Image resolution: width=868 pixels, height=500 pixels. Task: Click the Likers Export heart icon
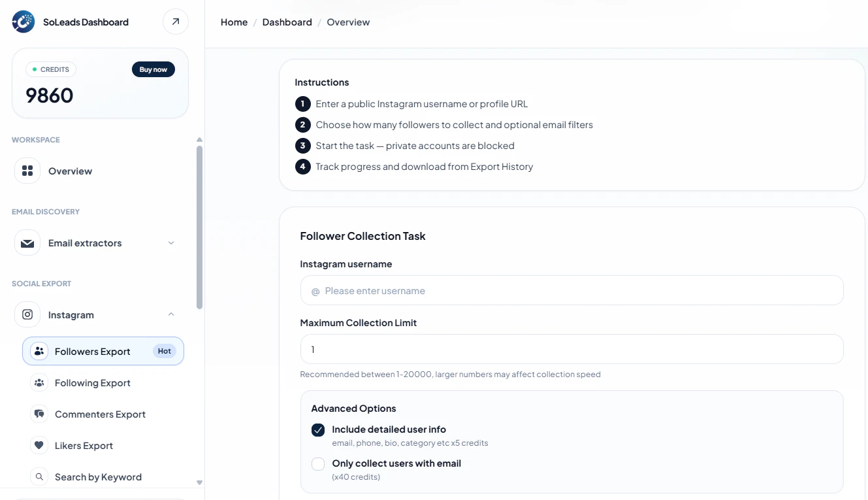(x=39, y=445)
